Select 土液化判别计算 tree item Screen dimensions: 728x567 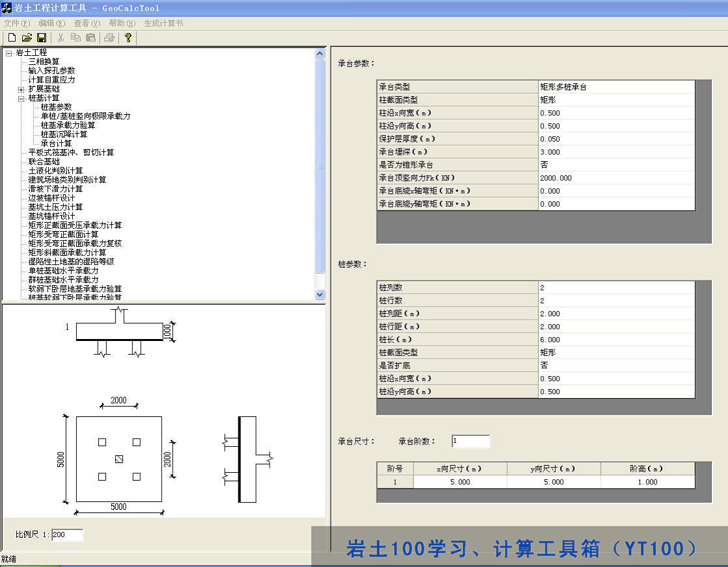(55, 171)
